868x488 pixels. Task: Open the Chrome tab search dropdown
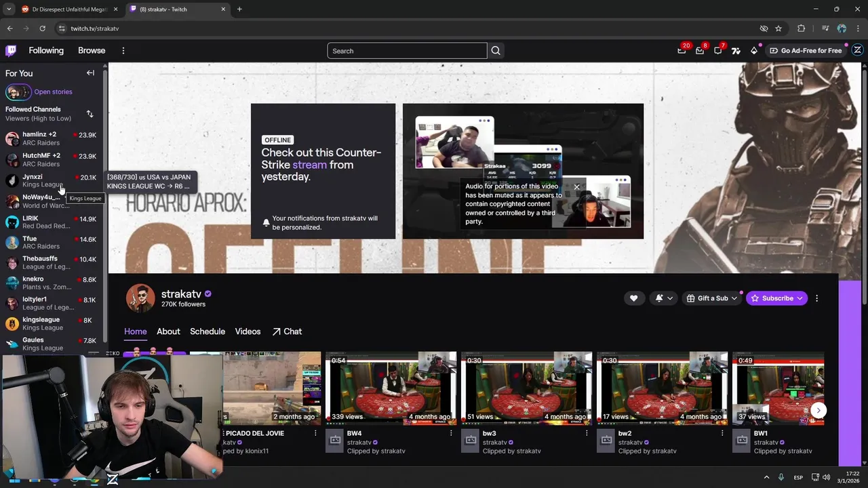(9, 9)
